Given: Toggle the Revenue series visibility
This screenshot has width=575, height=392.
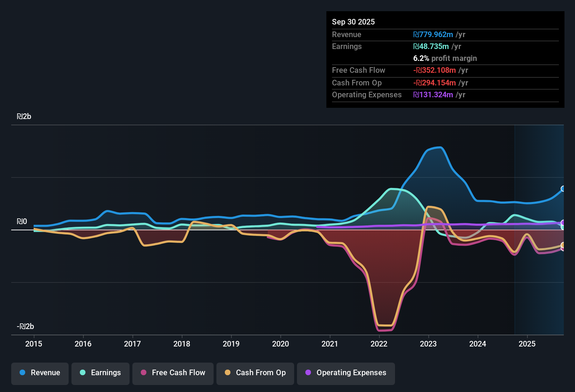Looking at the screenshot, I should [40, 373].
